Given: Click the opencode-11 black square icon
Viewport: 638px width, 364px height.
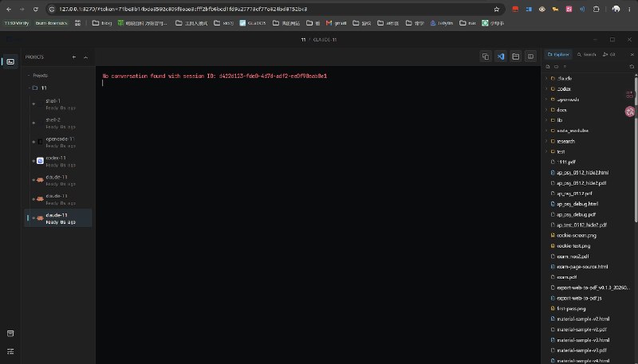Looking at the screenshot, I should (x=40, y=142).
